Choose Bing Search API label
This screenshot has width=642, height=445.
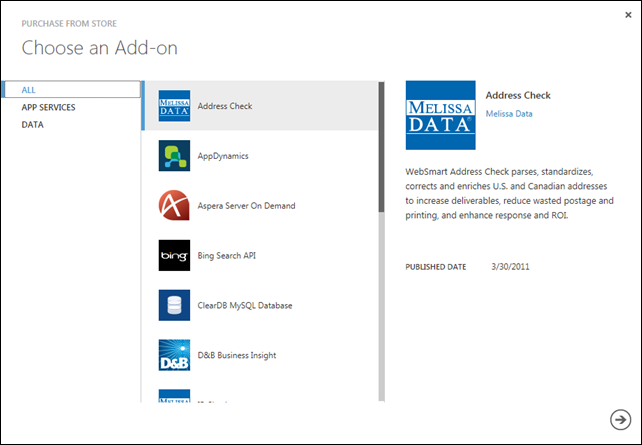(226, 256)
